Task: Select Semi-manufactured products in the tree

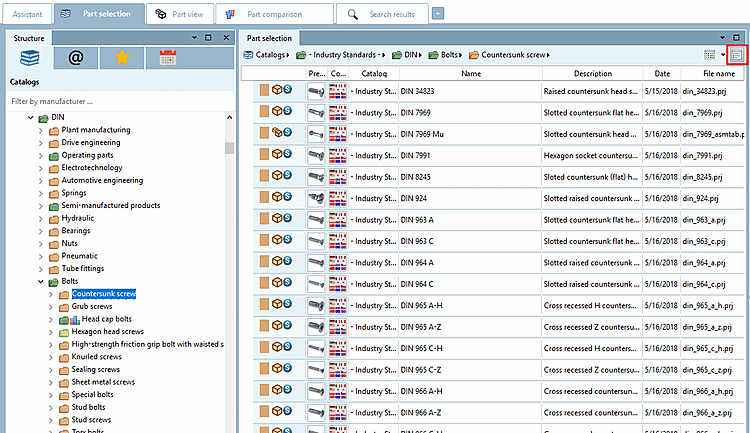Action: tap(110, 205)
